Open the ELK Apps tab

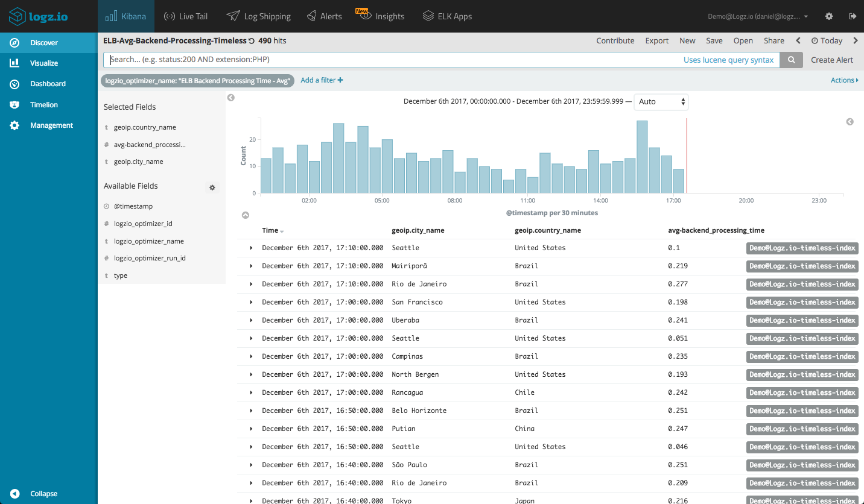[447, 16]
